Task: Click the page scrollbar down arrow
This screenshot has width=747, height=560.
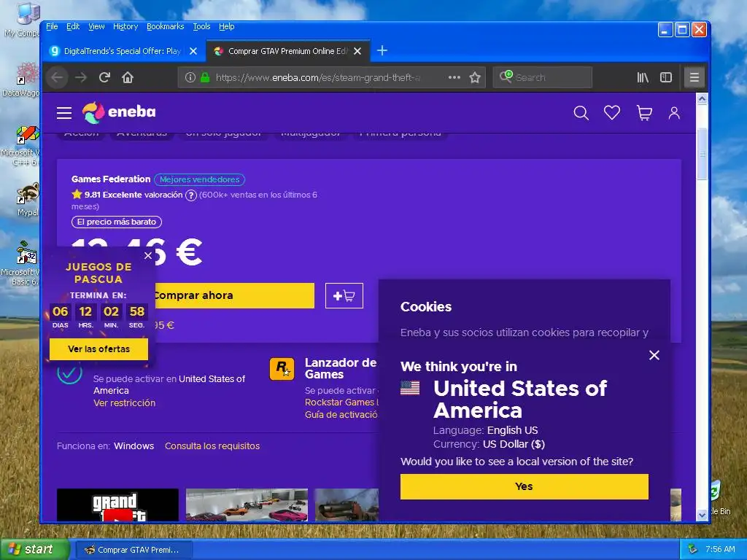Action: coord(702,515)
